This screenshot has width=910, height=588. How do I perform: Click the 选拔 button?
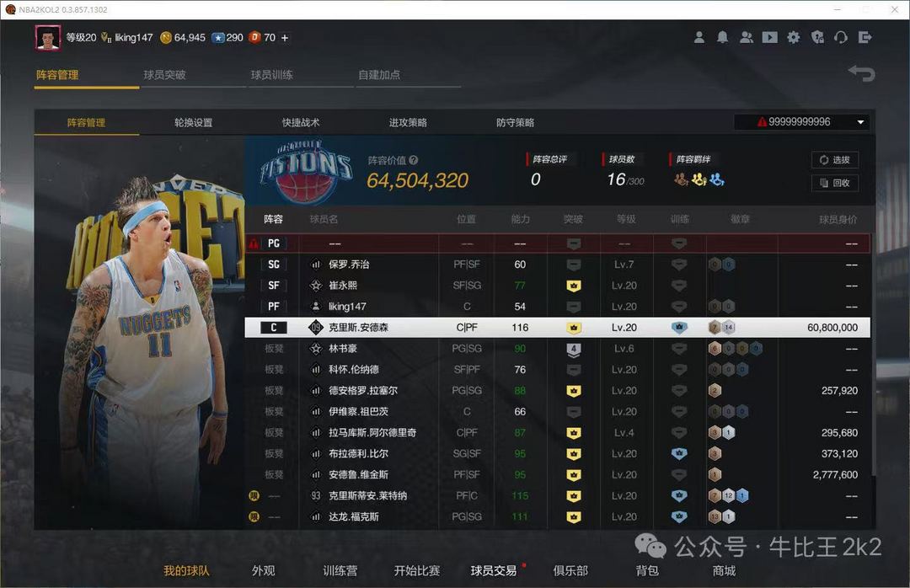(834, 159)
